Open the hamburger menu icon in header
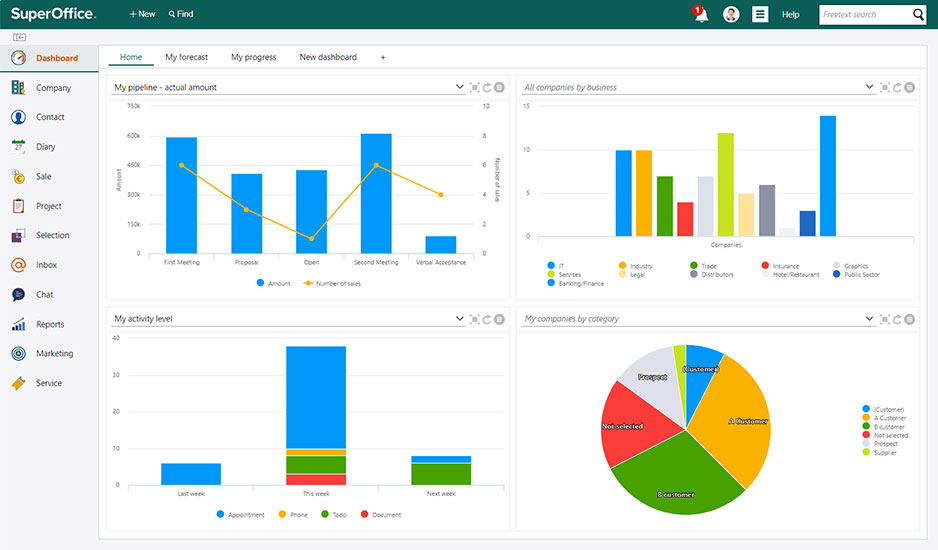This screenshot has width=938, height=550. pyautogui.click(x=760, y=14)
